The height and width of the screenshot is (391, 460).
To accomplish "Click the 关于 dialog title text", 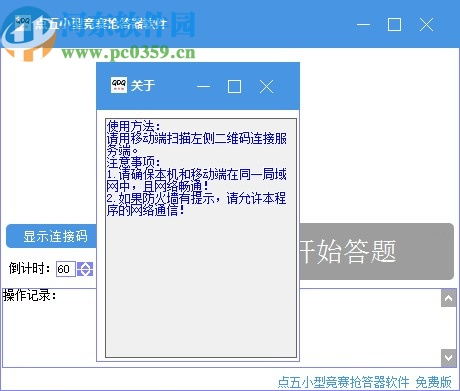I will [143, 86].
